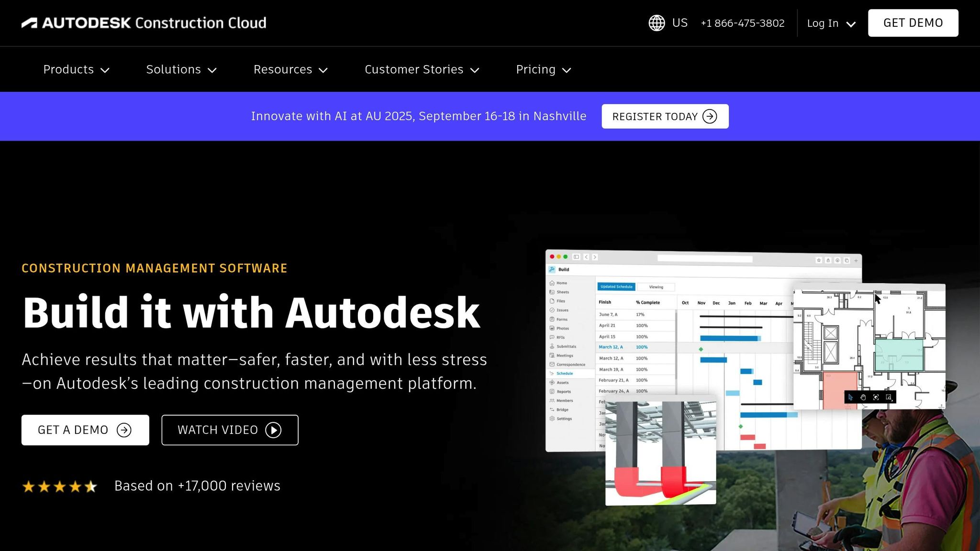Screen dimensions: 980x551
Task: Expand the Products menu
Action: [x=77, y=69]
